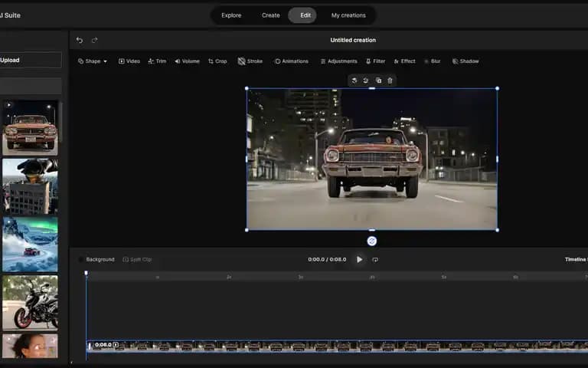
Task: Bring the selected clip forward
Action: 354,80
